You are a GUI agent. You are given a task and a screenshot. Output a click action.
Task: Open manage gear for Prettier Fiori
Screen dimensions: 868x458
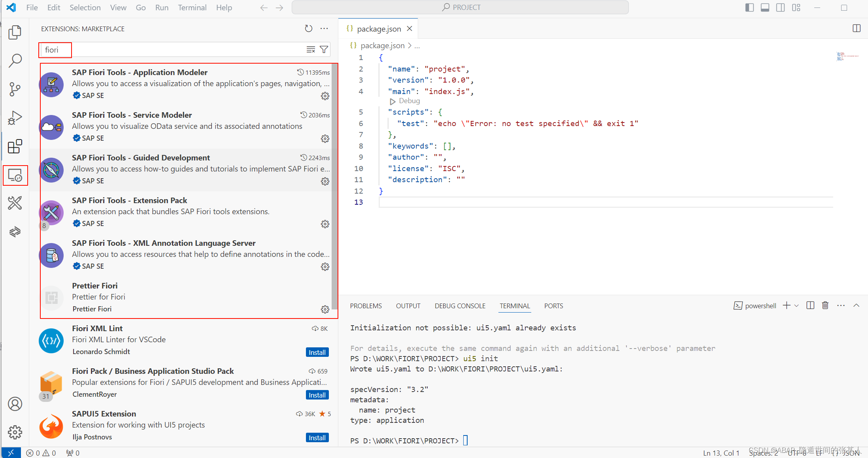(325, 309)
